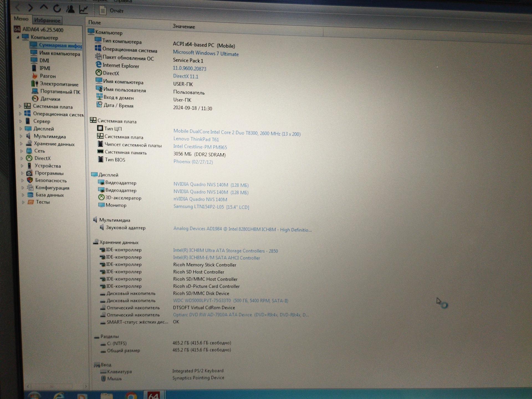Open the Отчёт report button
Viewport: 532px width, 399px height.
pyautogui.click(x=111, y=11)
